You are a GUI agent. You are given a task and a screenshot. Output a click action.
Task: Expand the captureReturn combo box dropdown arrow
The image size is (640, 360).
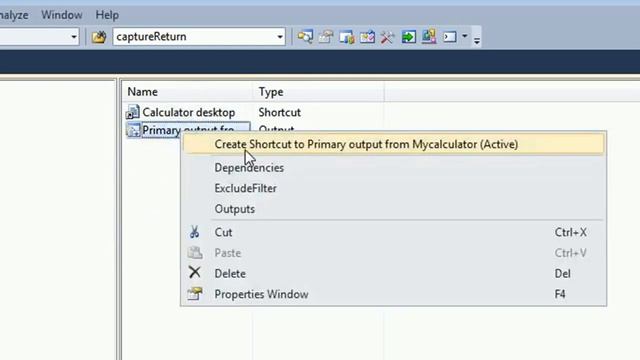tap(280, 37)
